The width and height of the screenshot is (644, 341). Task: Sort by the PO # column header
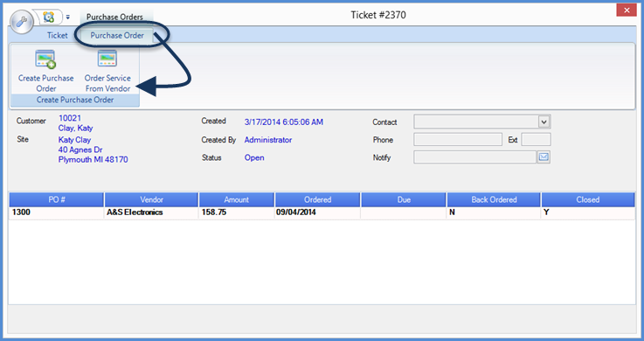[x=57, y=199]
